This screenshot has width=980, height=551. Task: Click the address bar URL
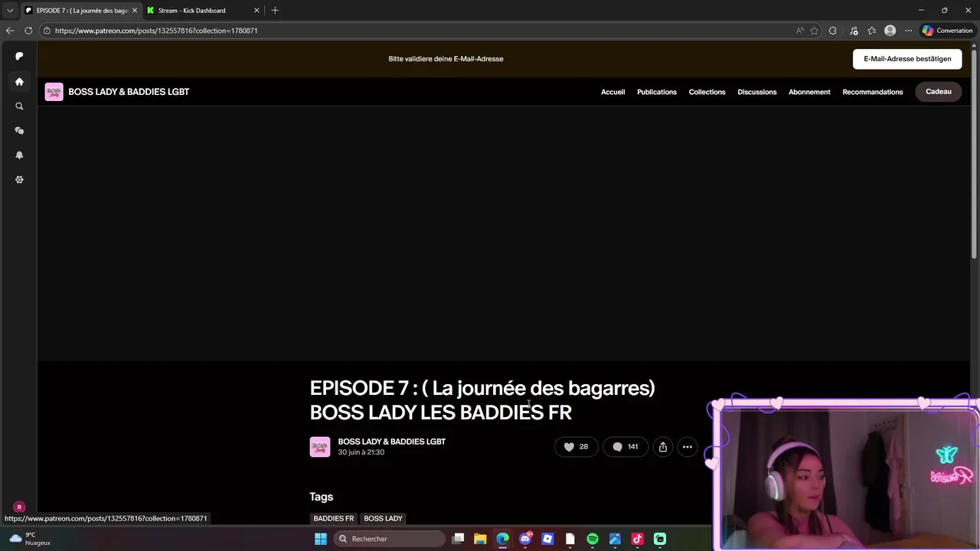click(156, 31)
